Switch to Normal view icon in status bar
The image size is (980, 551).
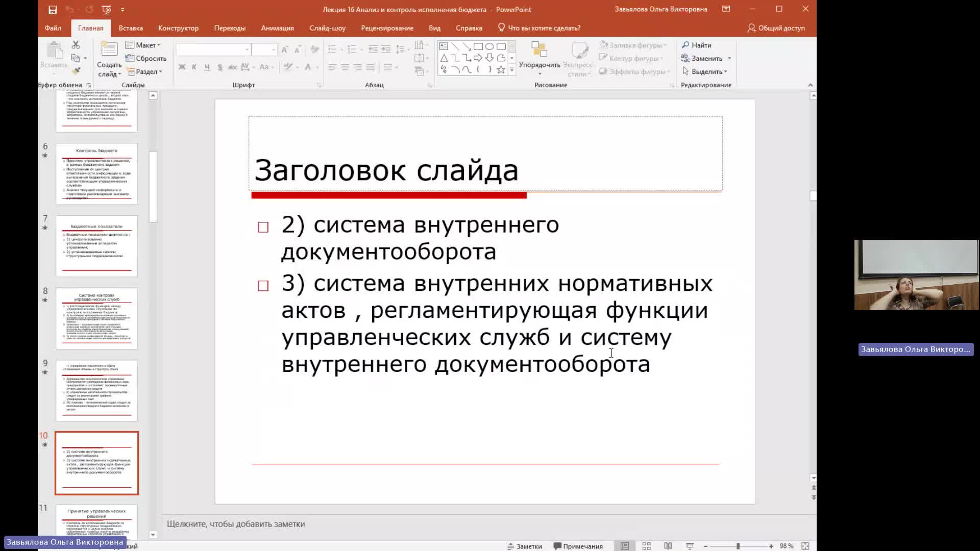[x=624, y=546]
